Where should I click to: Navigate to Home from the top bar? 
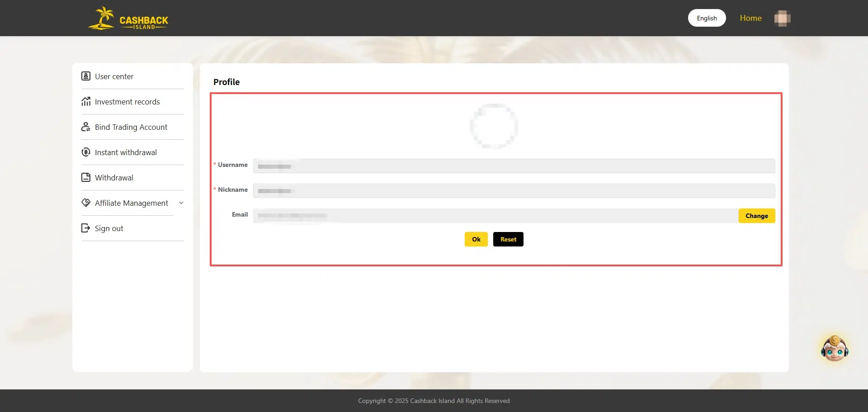coord(750,18)
